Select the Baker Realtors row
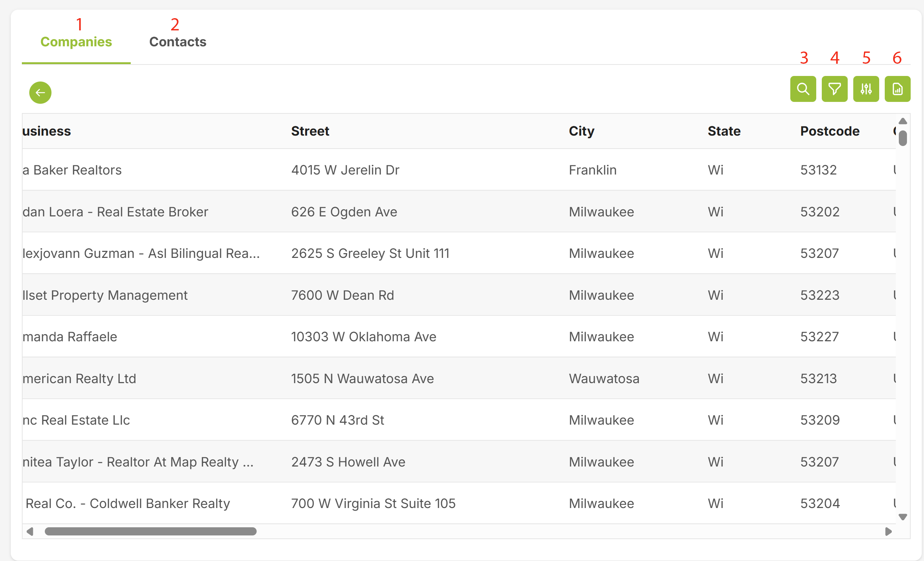Viewport: 924px width, 561px height. pos(225,170)
